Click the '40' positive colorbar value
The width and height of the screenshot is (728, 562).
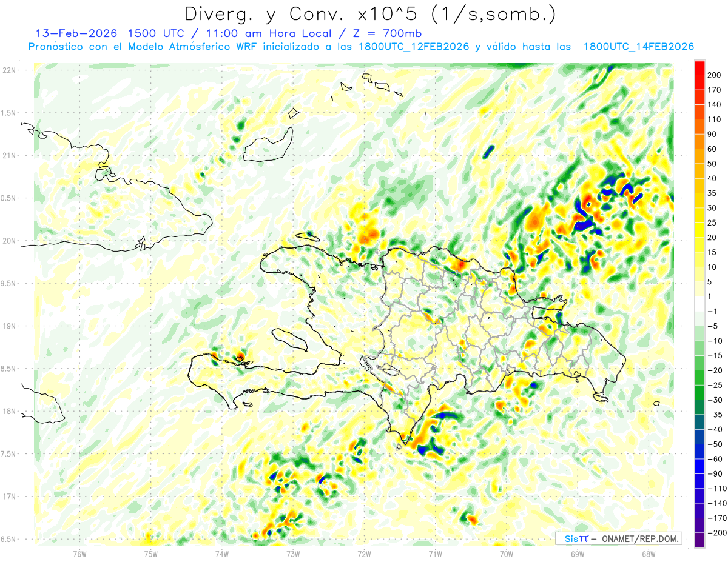pos(713,178)
